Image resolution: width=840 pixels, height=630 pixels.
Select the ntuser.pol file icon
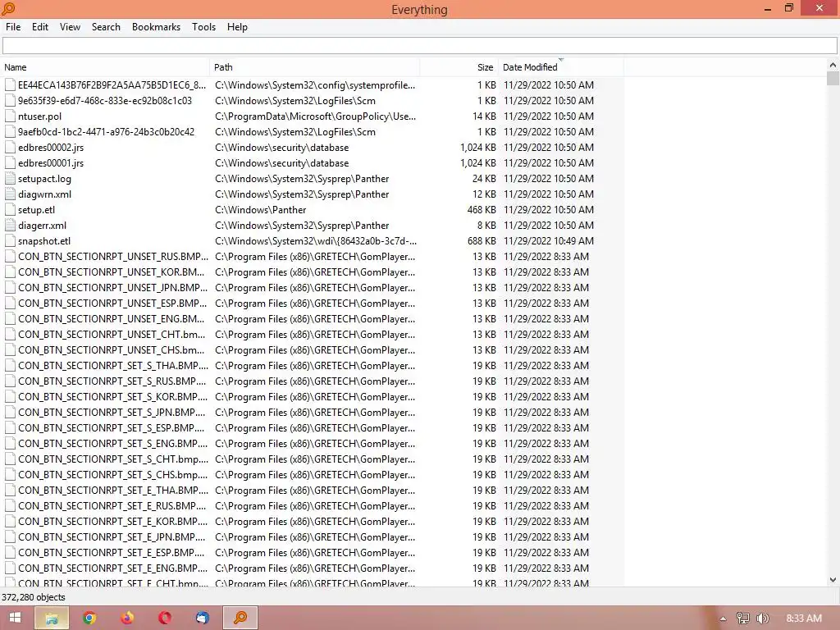pos(10,116)
